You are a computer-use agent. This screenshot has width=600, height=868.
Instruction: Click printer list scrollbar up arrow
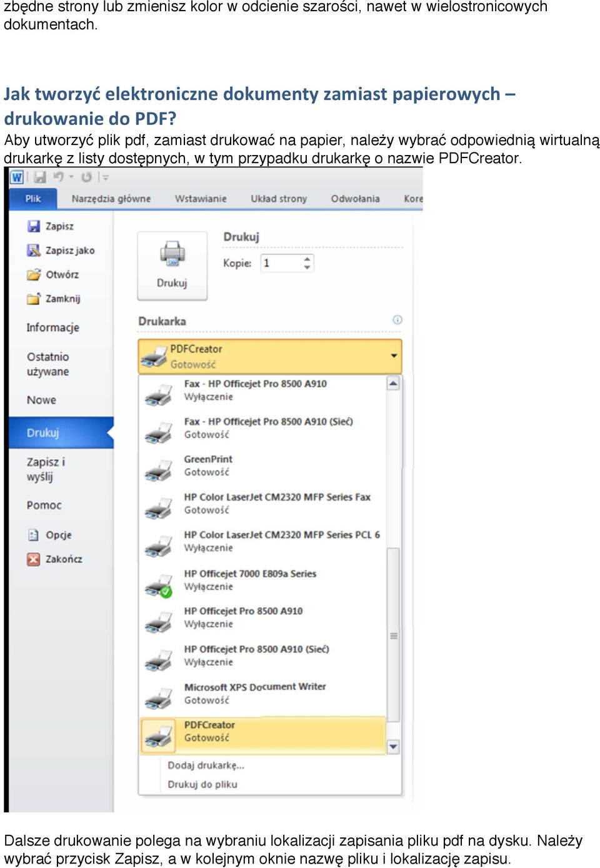tap(393, 383)
